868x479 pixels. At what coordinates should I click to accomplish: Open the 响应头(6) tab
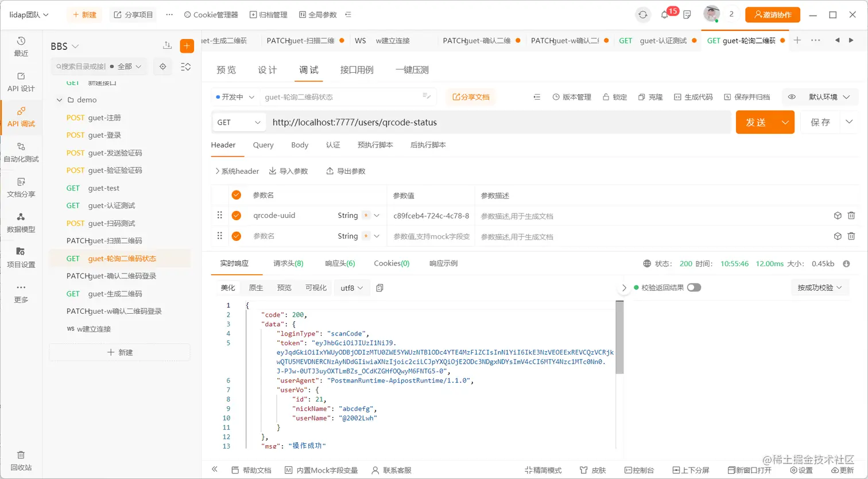click(340, 263)
